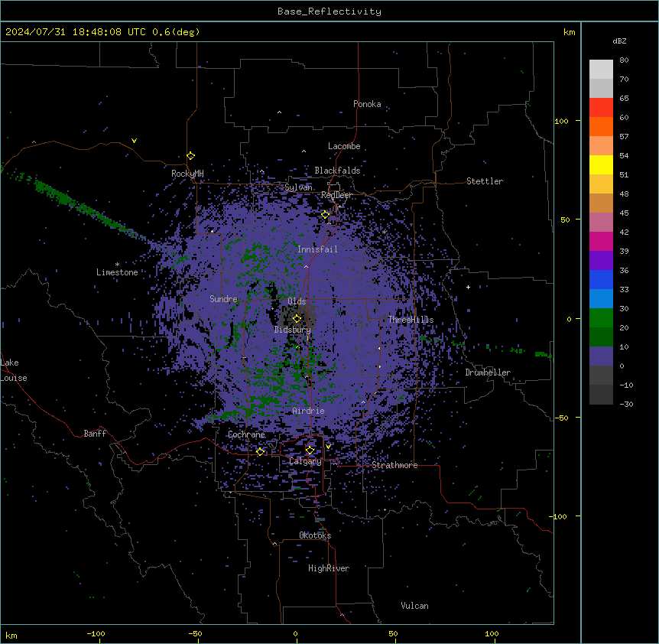
Task: Click the 57 value in dBZ legend
Action: [624, 137]
